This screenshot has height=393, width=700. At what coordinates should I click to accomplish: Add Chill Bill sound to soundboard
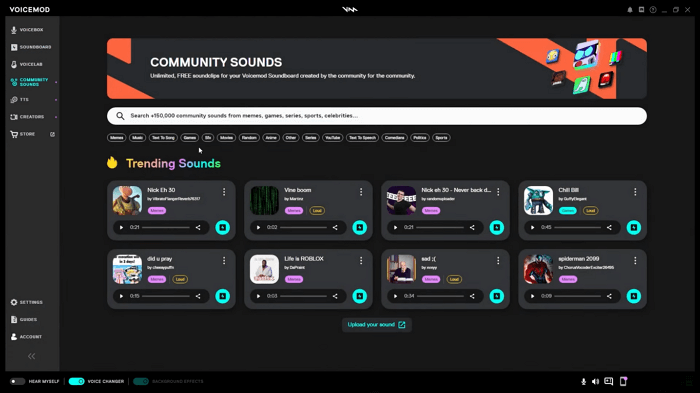[633, 228]
